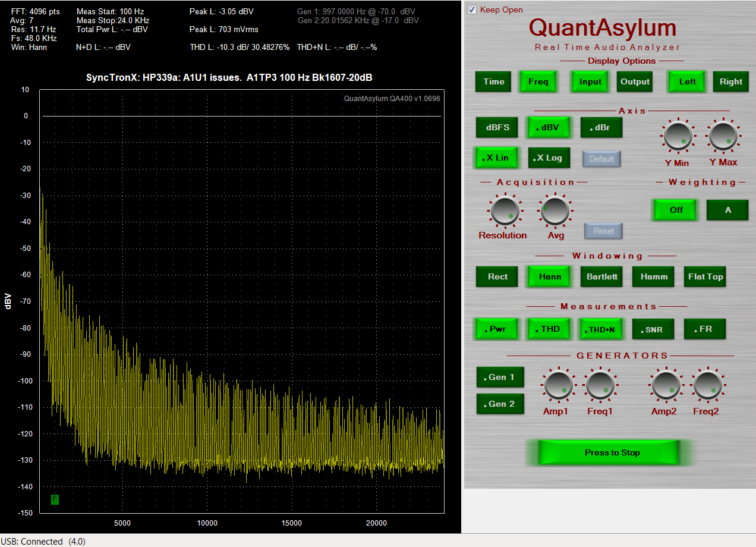Click the Avg acquisition knob
Screen dimensions: 756x547
[x=555, y=210]
